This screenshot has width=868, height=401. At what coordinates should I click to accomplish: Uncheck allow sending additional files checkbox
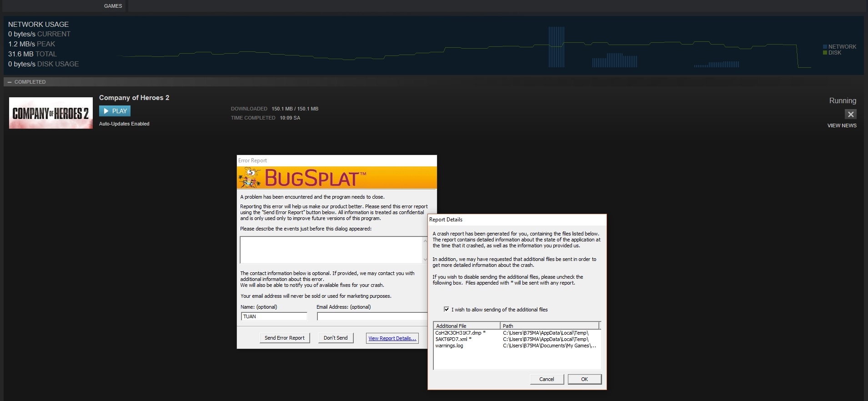point(447,309)
